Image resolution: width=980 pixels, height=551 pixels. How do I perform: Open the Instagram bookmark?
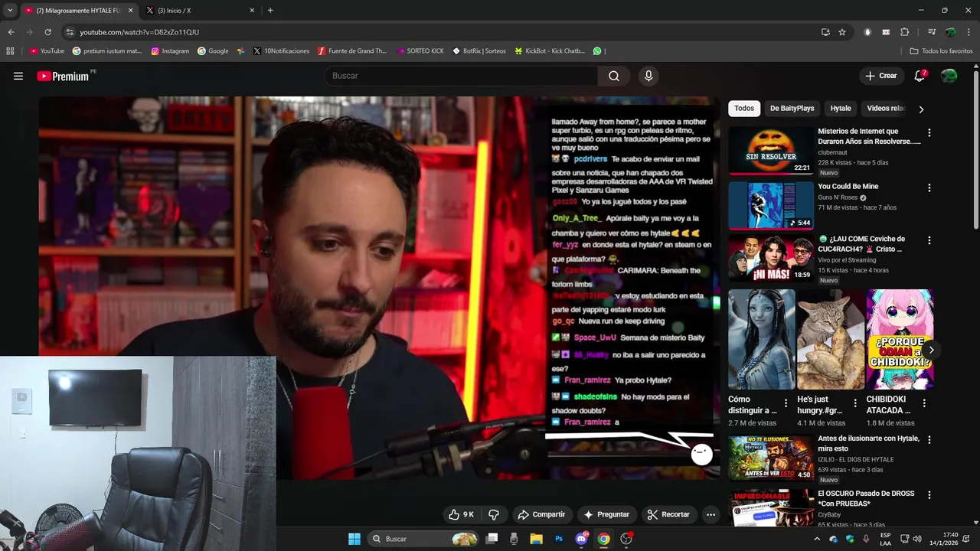click(x=170, y=51)
